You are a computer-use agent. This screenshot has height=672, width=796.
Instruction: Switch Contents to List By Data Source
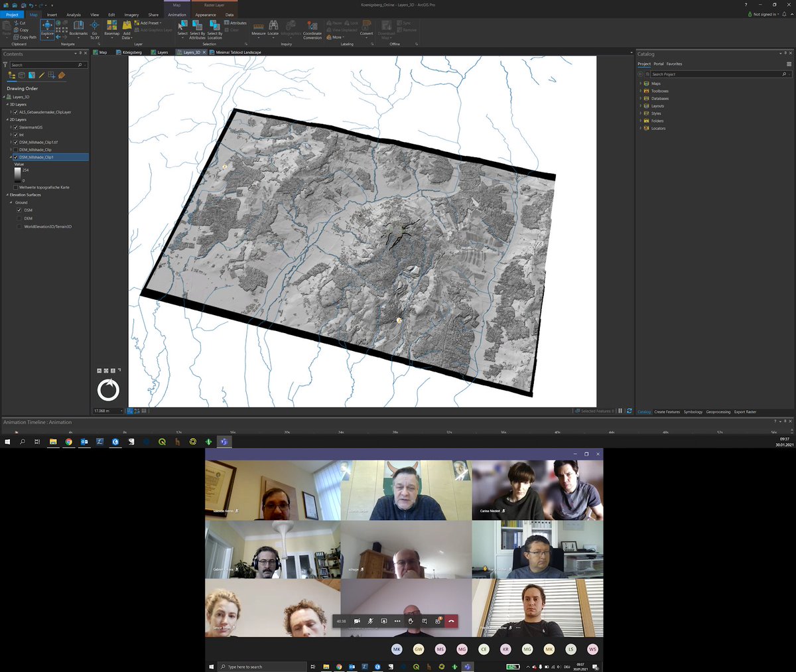coord(22,76)
